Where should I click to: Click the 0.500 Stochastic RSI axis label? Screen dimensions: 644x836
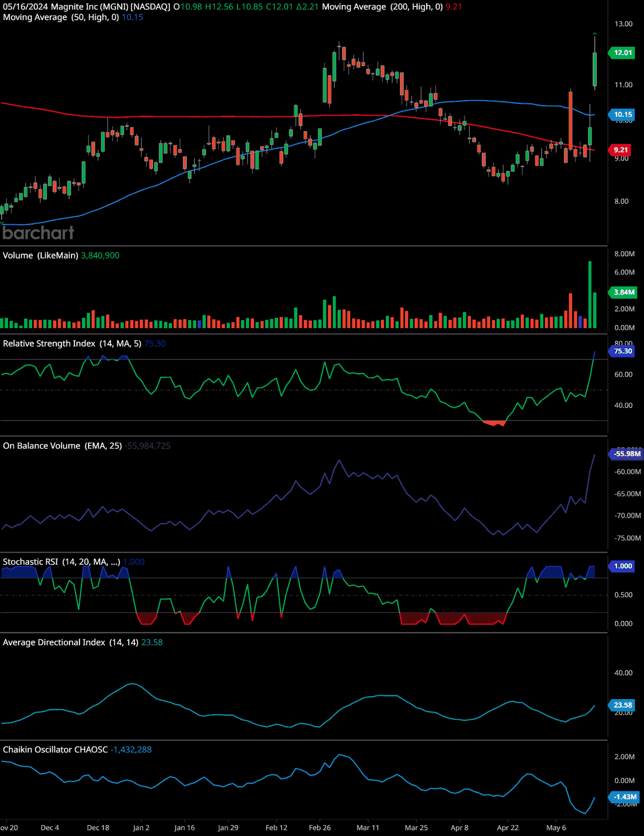point(623,595)
